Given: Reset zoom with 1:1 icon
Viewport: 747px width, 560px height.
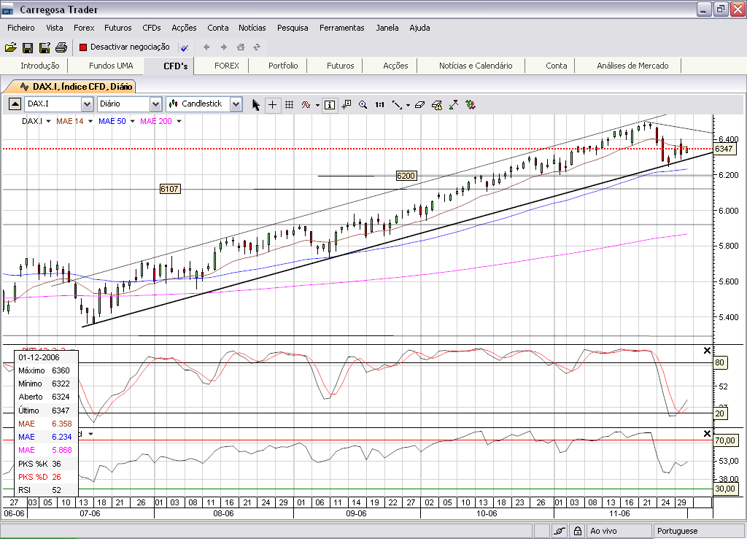Looking at the screenshot, I should pyautogui.click(x=379, y=105).
